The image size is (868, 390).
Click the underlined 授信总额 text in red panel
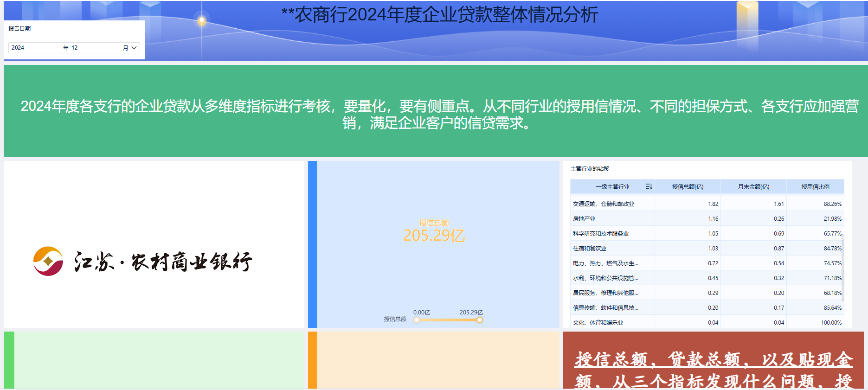pos(611,359)
